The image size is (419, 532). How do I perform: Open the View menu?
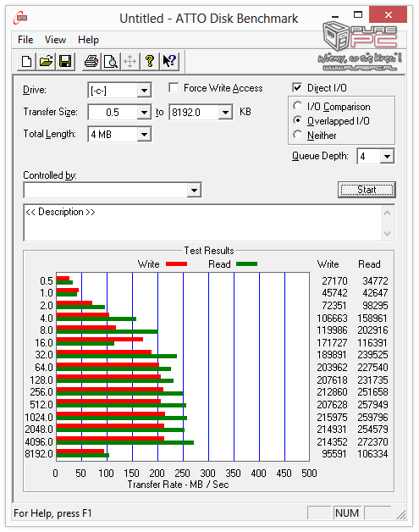click(x=55, y=40)
